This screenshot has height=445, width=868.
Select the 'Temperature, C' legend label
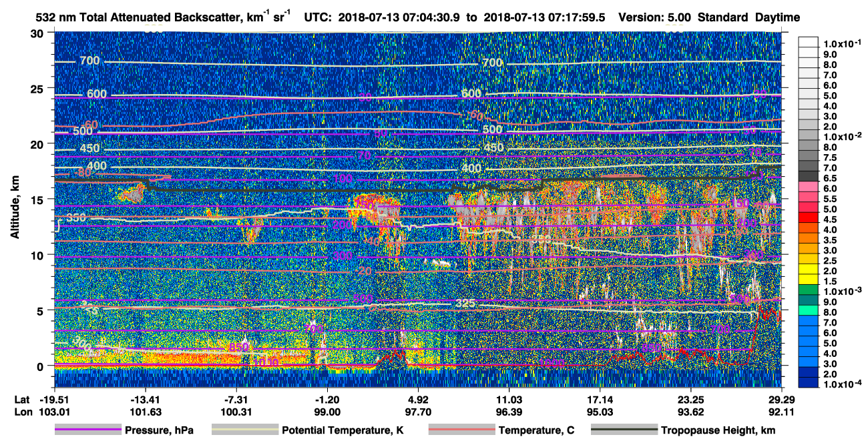pyautogui.click(x=536, y=431)
